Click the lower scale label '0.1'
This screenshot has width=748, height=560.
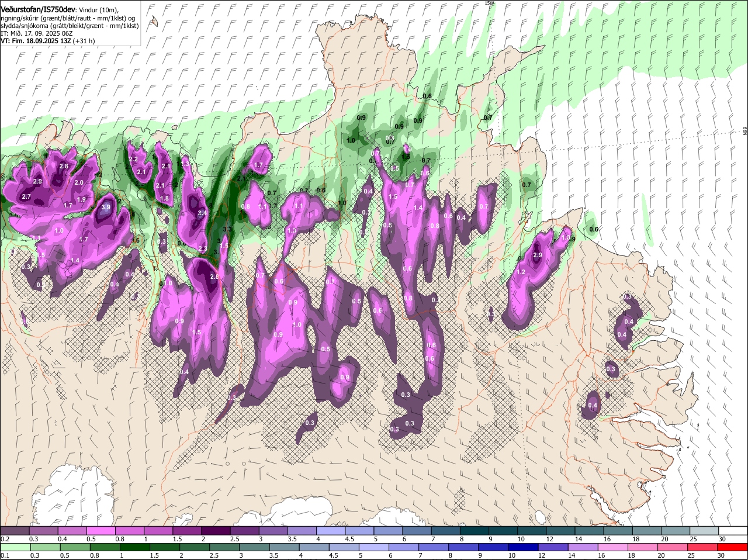point(5,555)
